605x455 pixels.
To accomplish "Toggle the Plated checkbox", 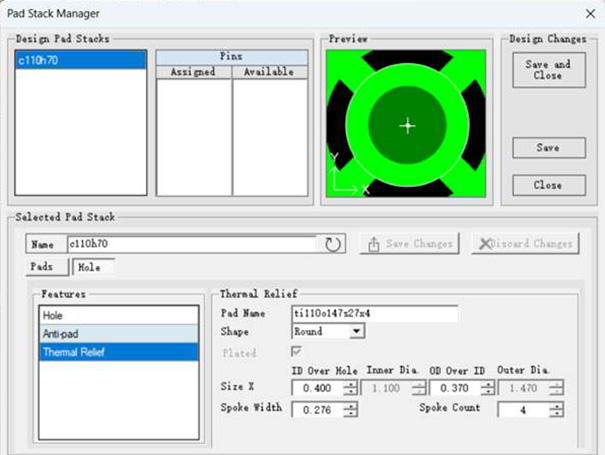I will [296, 351].
